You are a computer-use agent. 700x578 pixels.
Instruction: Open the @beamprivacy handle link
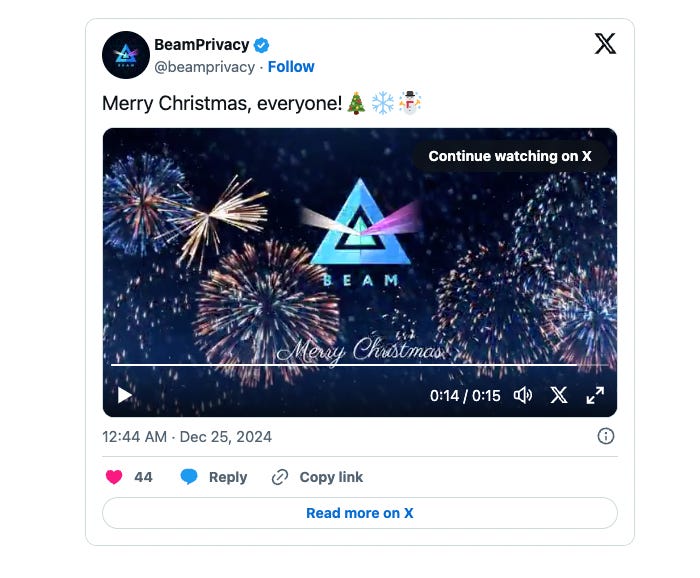click(x=204, y=67)
